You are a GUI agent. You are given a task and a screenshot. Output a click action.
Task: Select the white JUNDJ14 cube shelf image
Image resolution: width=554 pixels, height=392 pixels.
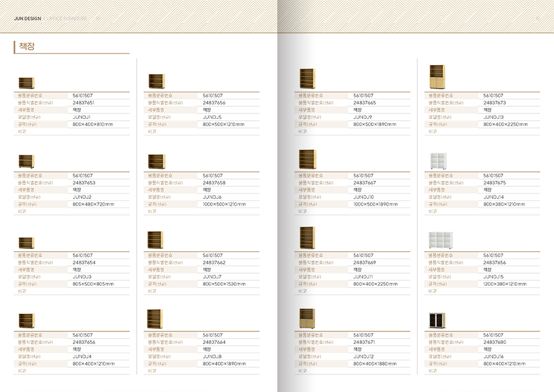[x=437, y=161]
